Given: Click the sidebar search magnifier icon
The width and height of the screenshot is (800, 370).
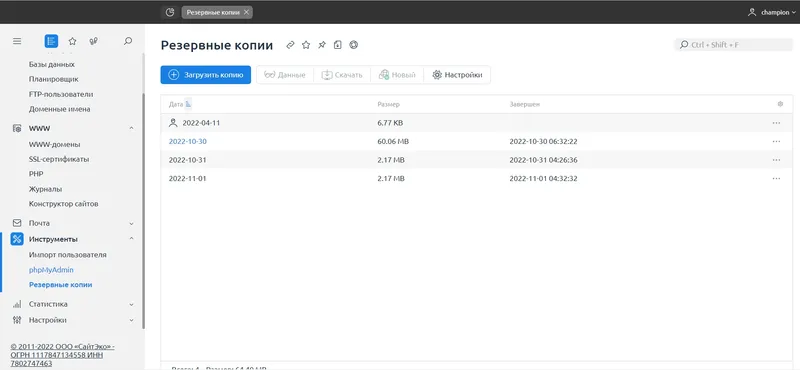Looking at the screenshot, I should pos(128,41).
